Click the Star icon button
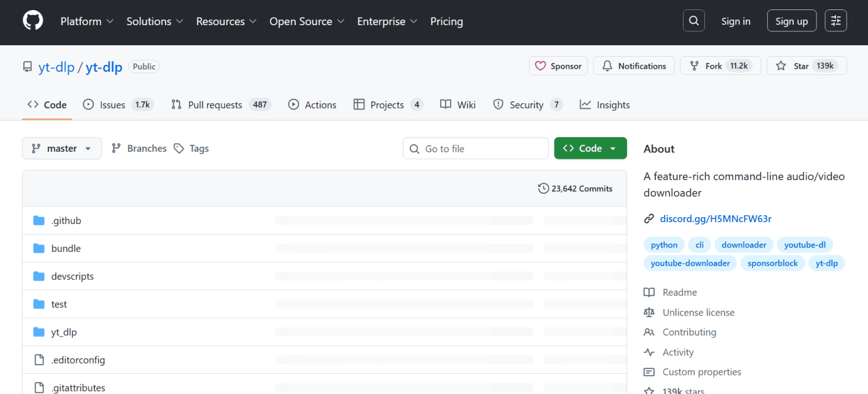The width and height of the screenshot is (868, 394). point(781,66)
